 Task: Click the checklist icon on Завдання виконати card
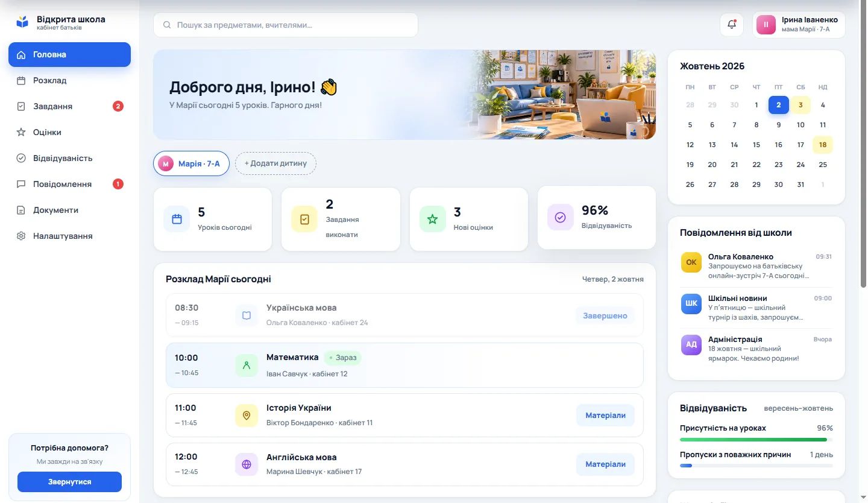(x=304, y=219)
